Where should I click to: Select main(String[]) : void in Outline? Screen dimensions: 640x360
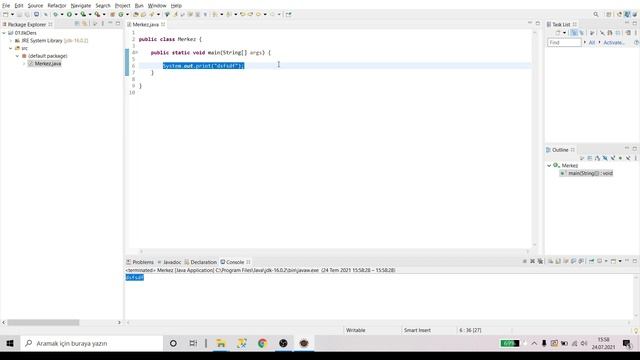click(587, 173)
